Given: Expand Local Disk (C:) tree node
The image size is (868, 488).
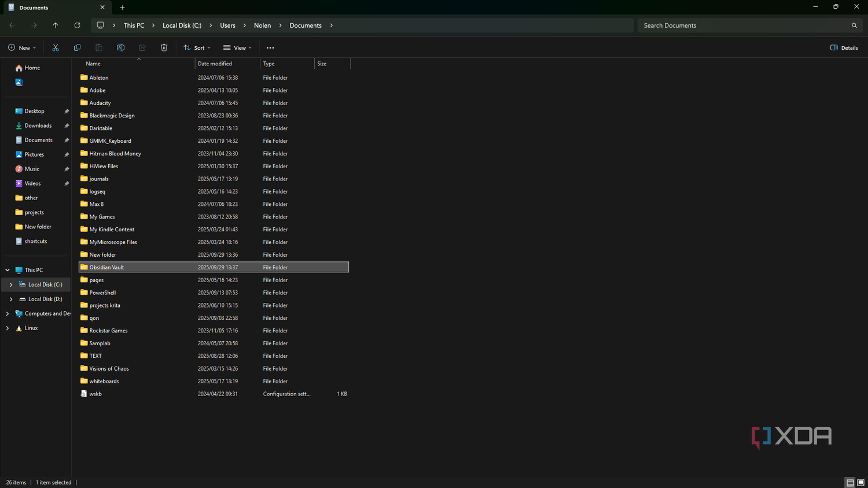Looking at the screenshot, I should point(11,284).
